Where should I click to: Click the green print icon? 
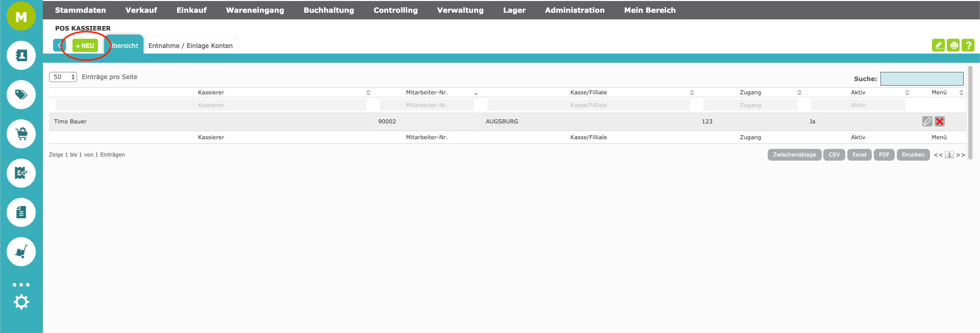[x=953, y=45]
